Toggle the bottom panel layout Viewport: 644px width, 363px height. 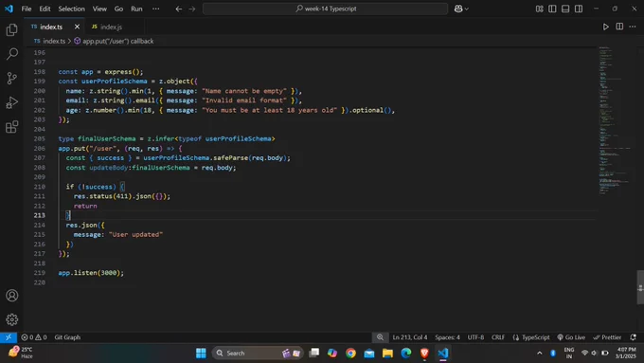565,9
